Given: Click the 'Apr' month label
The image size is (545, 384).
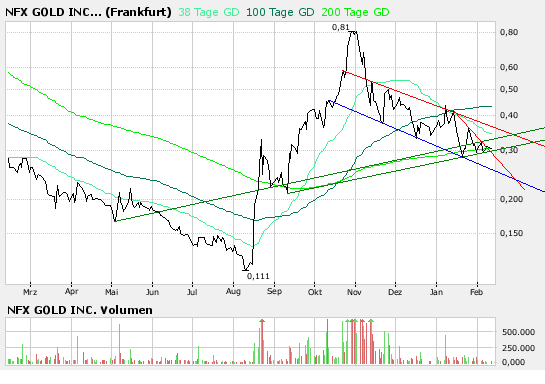Looking at the screenshot, I should click(71, 291).
